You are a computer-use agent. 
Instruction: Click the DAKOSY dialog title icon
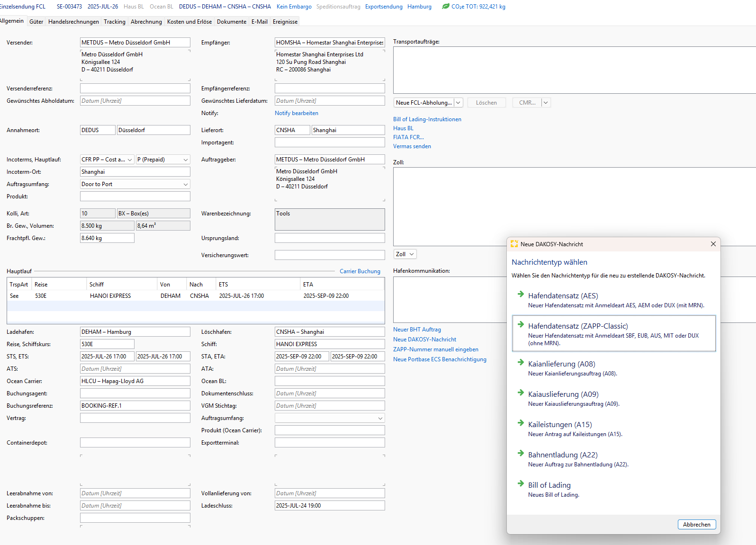[514, 244]
